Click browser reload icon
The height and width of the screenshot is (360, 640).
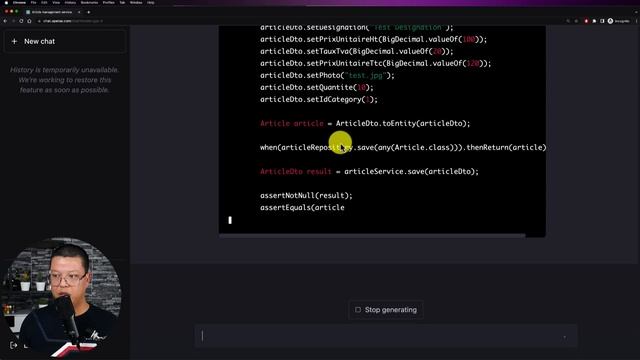coord(21,21)
